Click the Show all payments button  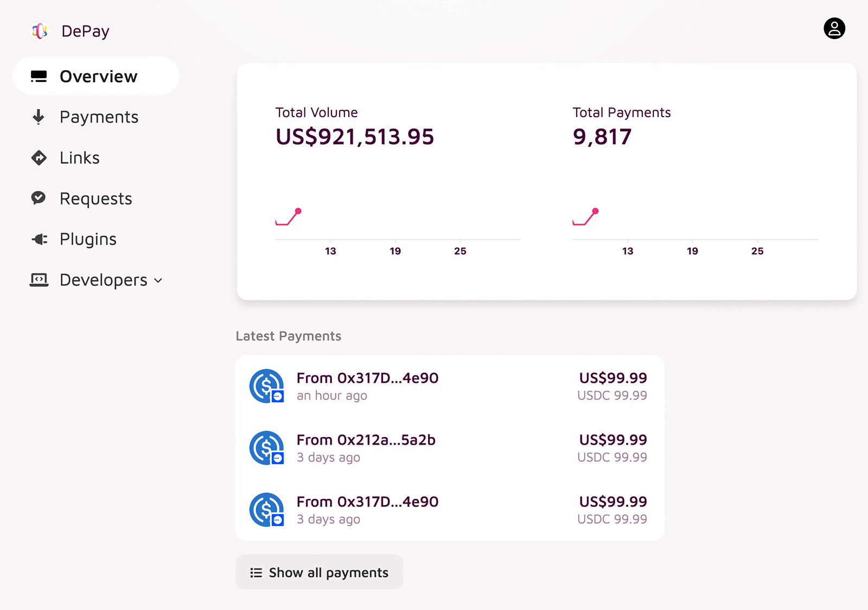pyautogui.click(x=320, y=572)
